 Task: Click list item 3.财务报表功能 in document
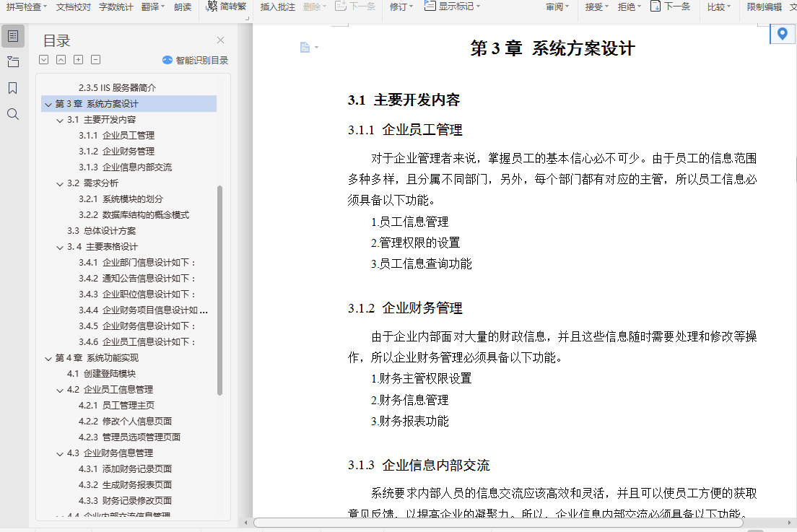click(409, 422)
